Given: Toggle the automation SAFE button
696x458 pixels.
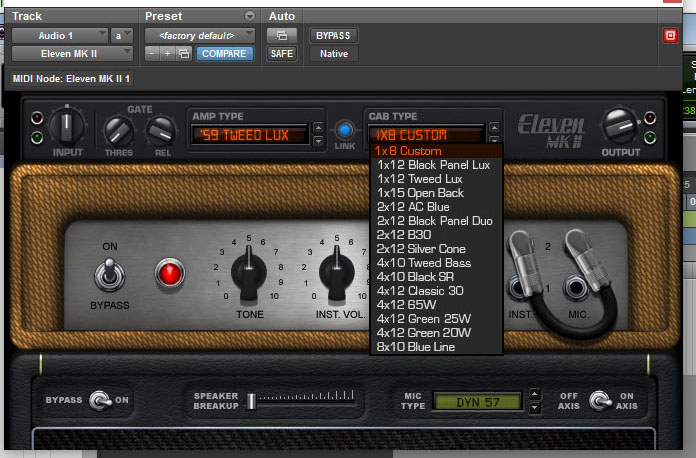Looking at the screenshot, I should point(281,54).
